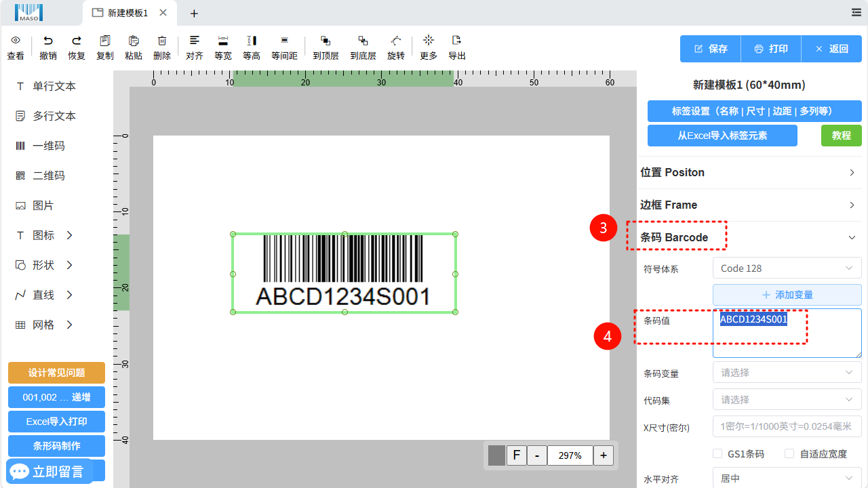The image size is (868, 488).
Task: Enable the GS1条码 checkbox
Action: (717, 453)
